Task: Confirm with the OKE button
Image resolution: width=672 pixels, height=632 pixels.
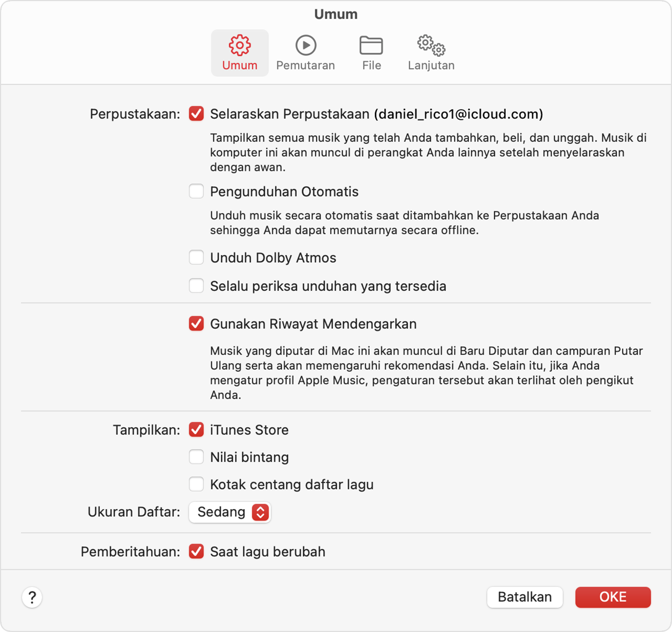Action: pos(613,597)
